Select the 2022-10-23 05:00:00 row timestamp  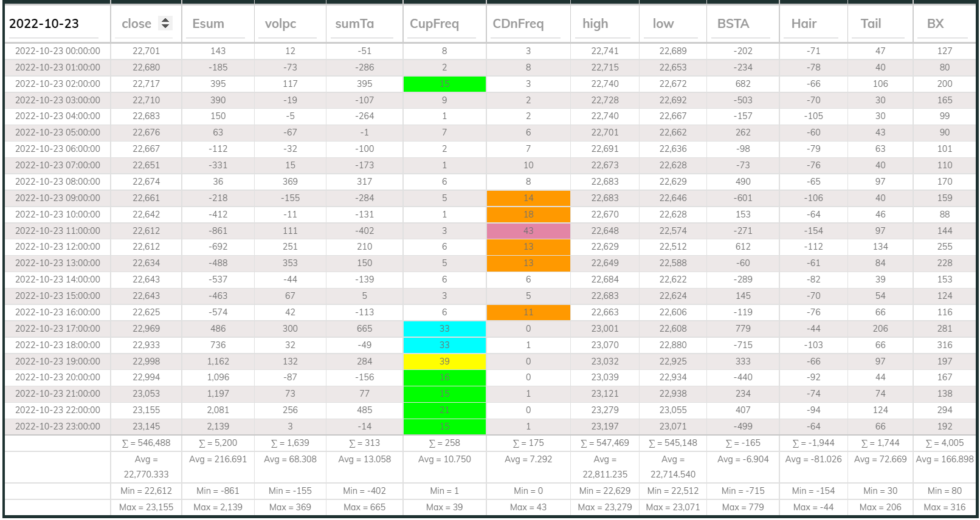pyautogui.click(x=58, y=132)
